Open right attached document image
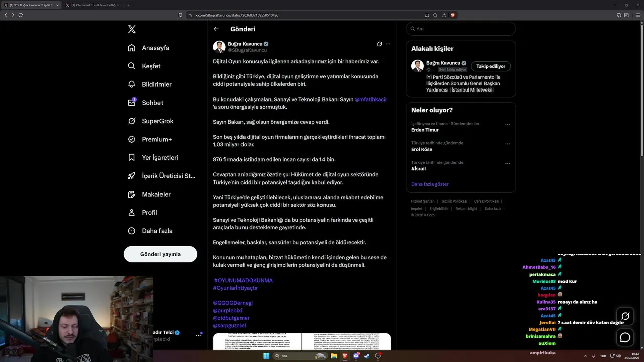This screenshot has height=362, width=644. click(347, 341)
